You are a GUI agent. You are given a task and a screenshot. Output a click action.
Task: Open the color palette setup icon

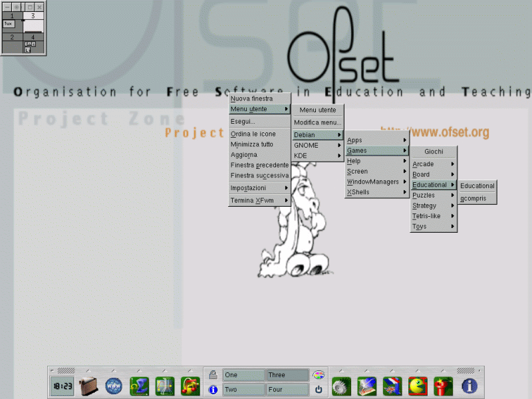click(x=319, y=374)
